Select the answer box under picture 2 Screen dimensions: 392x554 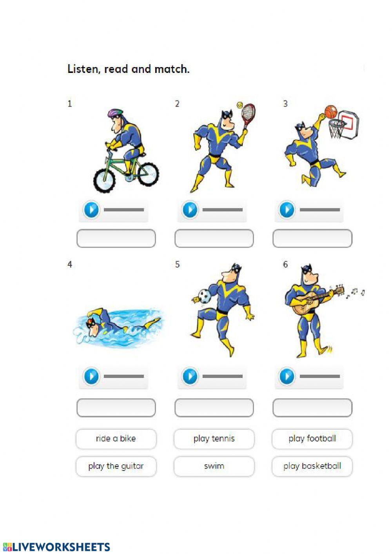214,238
